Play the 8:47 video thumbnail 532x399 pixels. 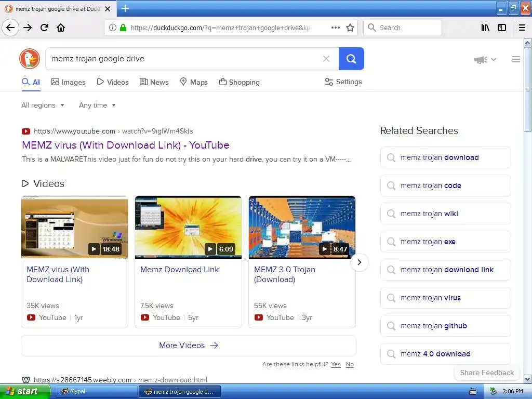302,228
